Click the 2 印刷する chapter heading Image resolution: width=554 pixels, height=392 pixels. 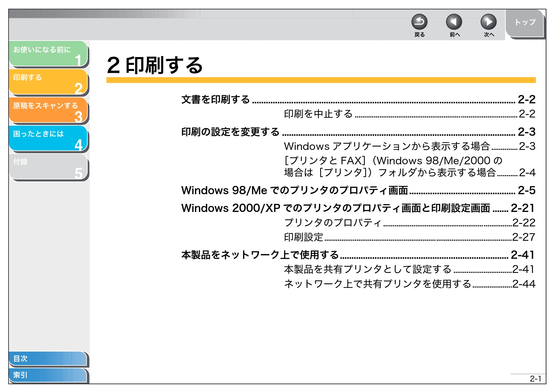point(155,65)
